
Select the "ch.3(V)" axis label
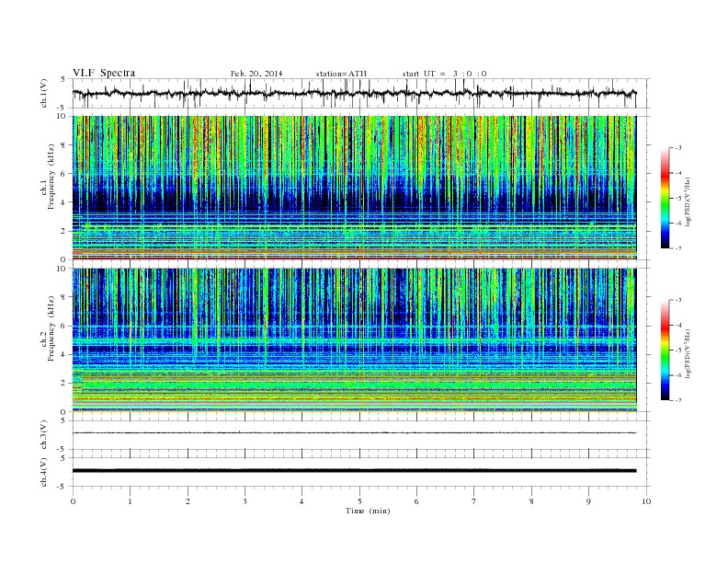[x=44, y=435]
